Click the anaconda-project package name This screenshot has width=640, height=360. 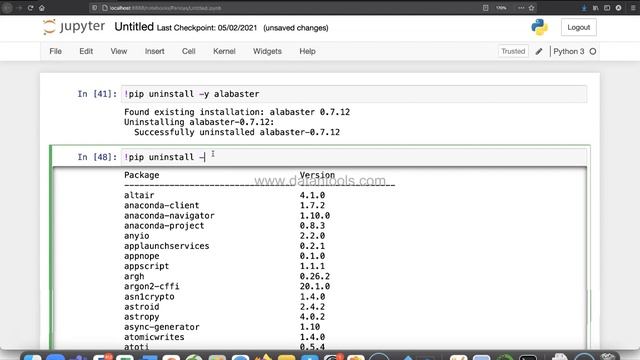tap(164, 226)
